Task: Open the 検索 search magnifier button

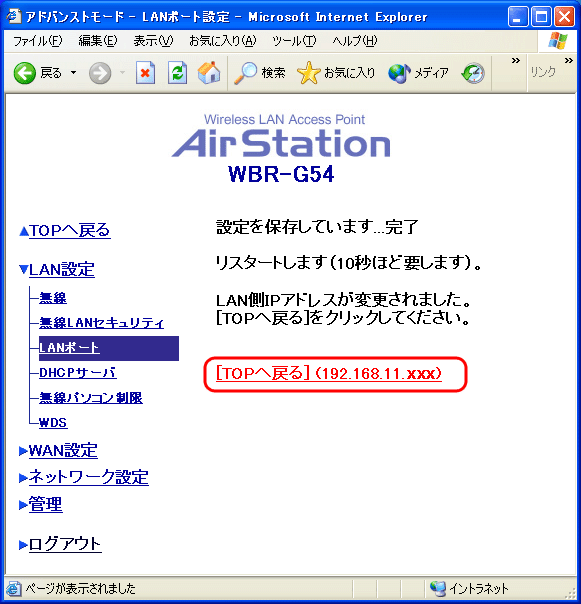Action: (x=260, y=73)
